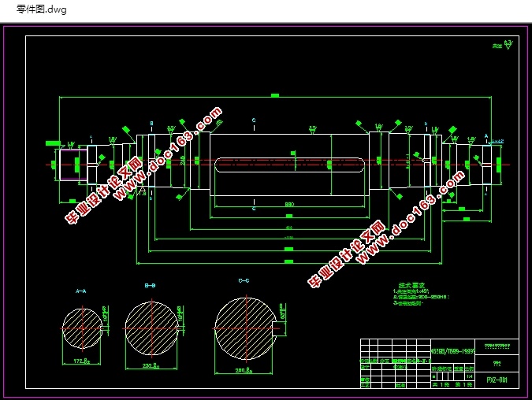This screenshot has height=400, width=532.
Task: Click the hardness requirement line 200–250HB
Action: tap(421, 297)
